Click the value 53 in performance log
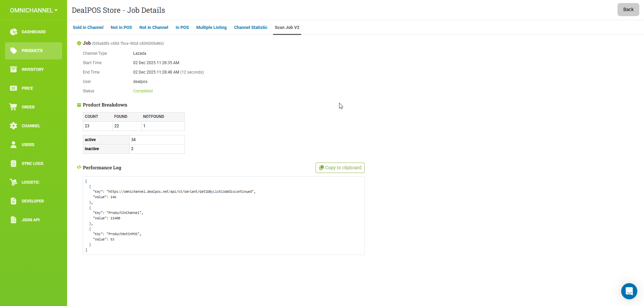 point(112,239)
